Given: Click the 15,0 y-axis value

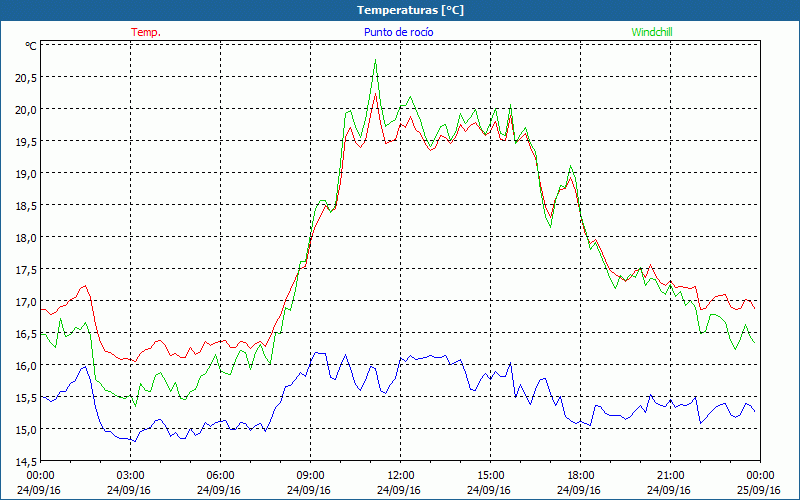Looking at the screenshot, I should [x=26, y=430].
